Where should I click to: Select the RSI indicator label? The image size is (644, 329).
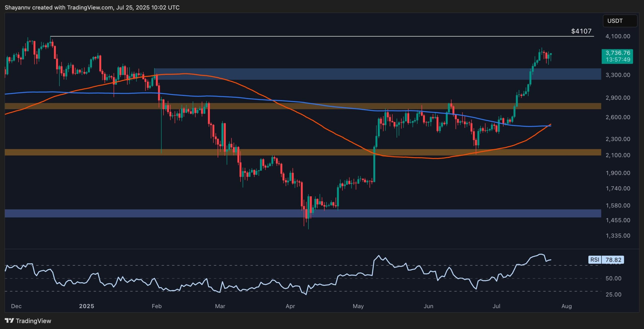point(595,260)
